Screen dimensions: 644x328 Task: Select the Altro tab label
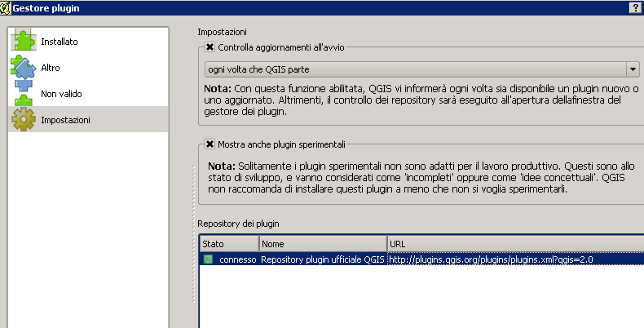click(51, 68)
